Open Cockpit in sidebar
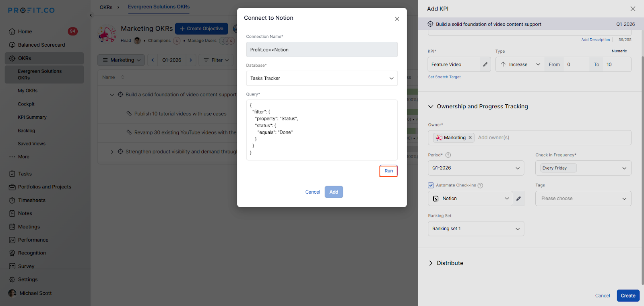The width and height of the screenshot is (644, 306). (x=26, y=104)
